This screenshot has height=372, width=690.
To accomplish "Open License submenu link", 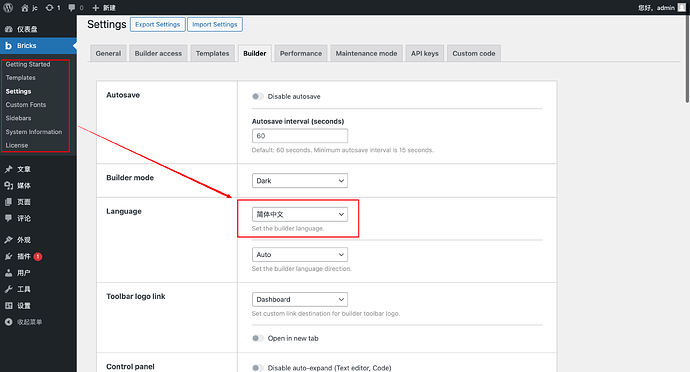I will [x=17, y=145].
